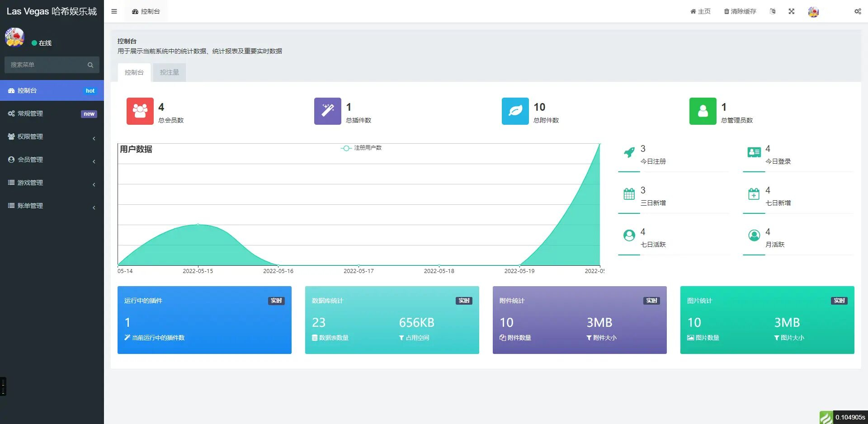Screen dimensions: 868x424
Task: Click the new badge on 常规管理
Action: coord(89,114)
